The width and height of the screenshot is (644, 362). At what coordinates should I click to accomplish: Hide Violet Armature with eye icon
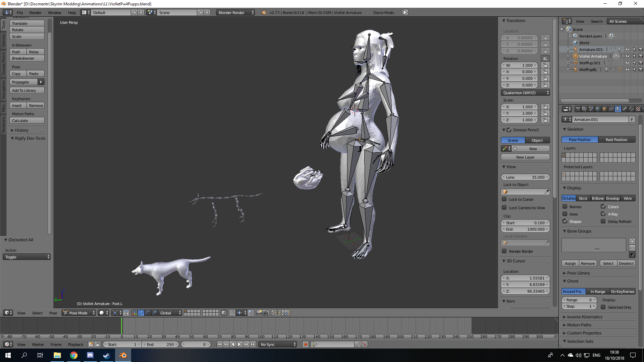tap(627, 56)
